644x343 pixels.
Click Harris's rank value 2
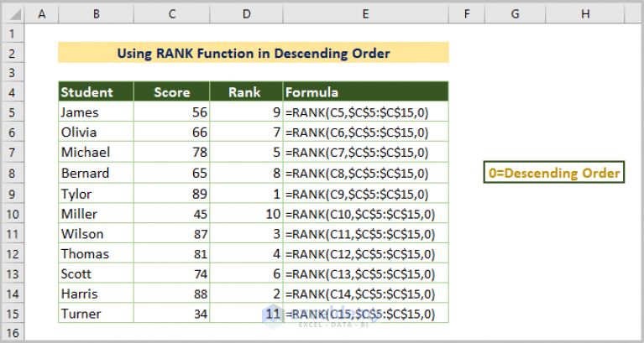(x=246, y=294)
